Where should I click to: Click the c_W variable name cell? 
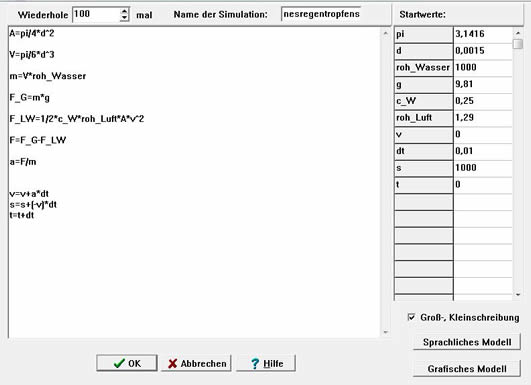pos(424,101)
